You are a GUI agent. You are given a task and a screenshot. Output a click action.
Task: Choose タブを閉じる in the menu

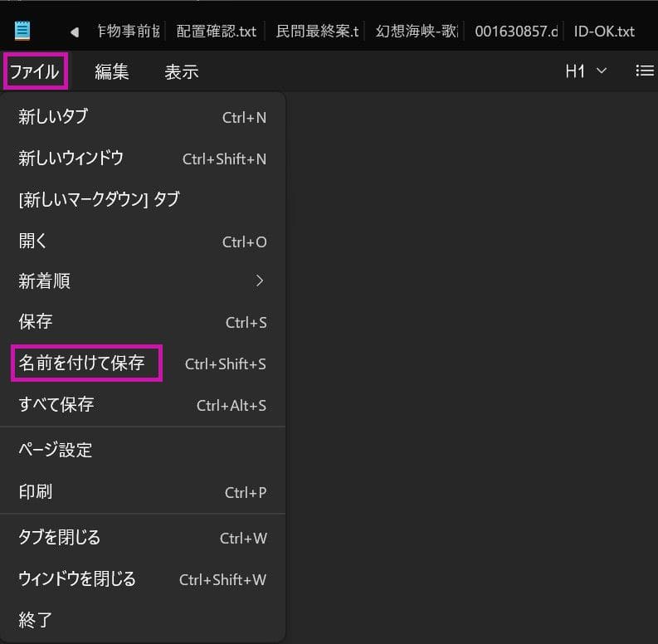coord(143,537)
